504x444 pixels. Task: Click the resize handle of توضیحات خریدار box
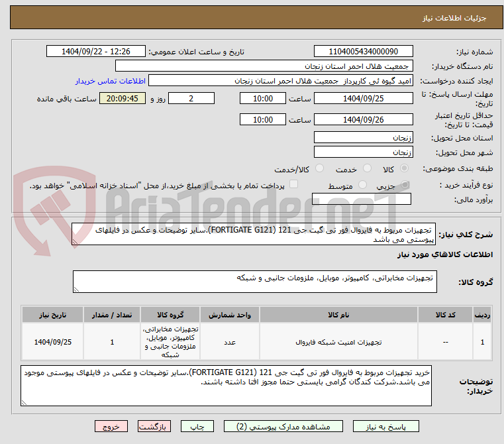24,402
